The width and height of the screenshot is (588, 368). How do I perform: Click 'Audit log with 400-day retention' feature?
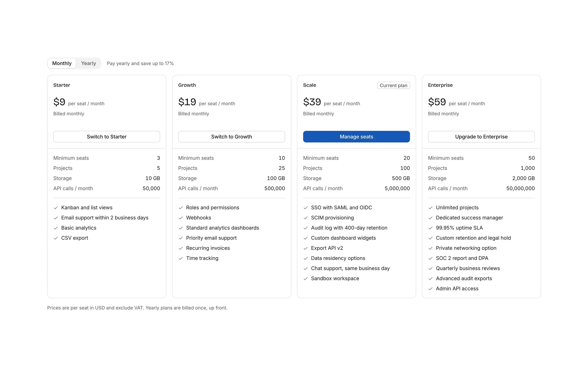(x=349, y=228)
